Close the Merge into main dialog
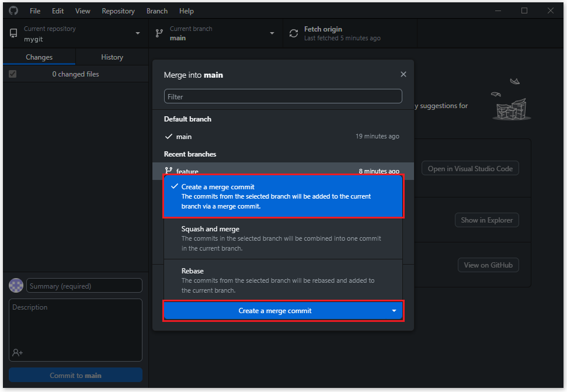567x392 pixels. (x=403, y=74)
